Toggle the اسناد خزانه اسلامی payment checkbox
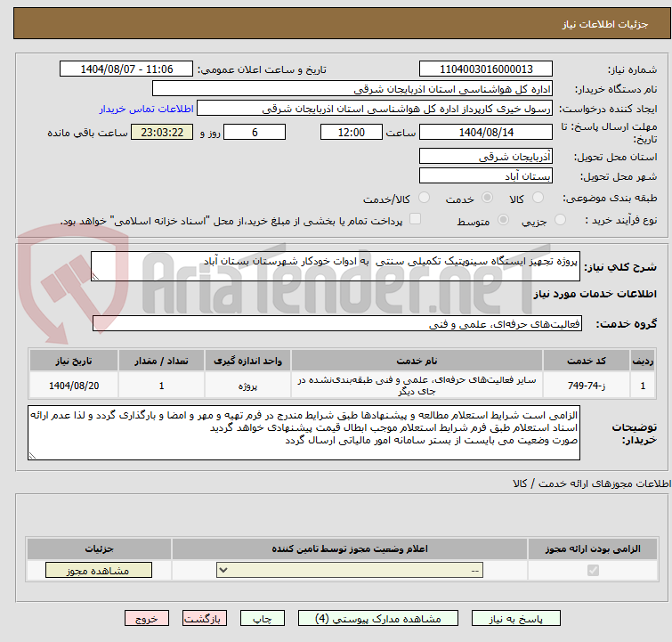The image size is (672, 642). click(x=415, y=219)
